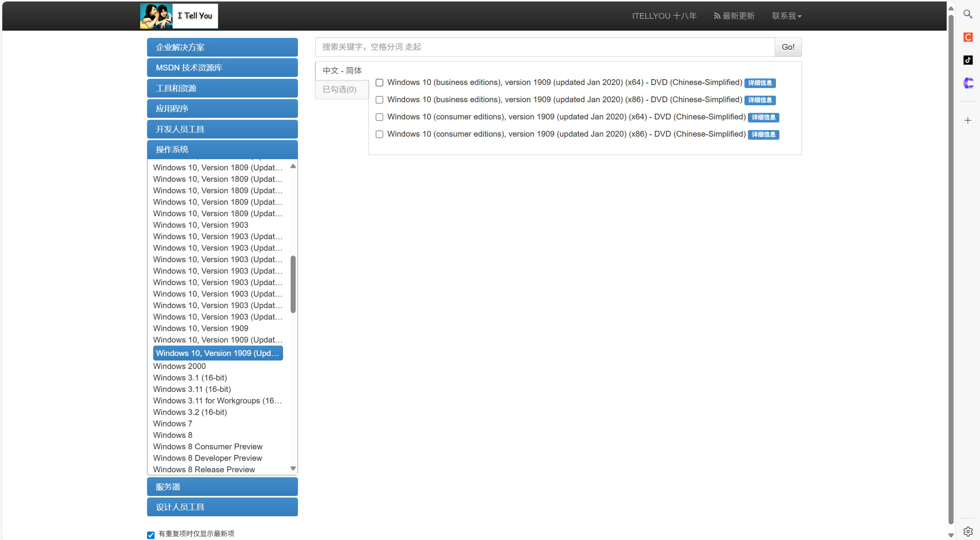
Task: Open the browser sidebar search icon
Action: (968, 14)
